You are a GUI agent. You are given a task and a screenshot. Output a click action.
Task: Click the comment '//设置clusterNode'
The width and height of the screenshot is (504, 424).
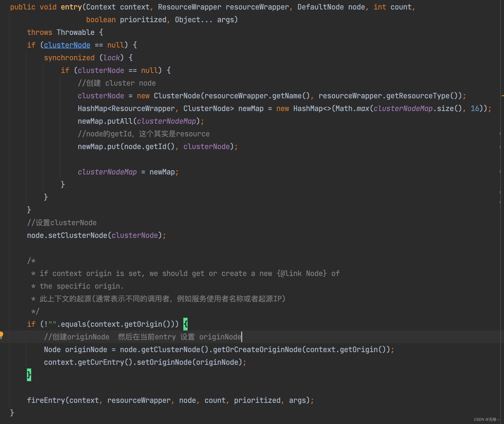click(62, 223)
